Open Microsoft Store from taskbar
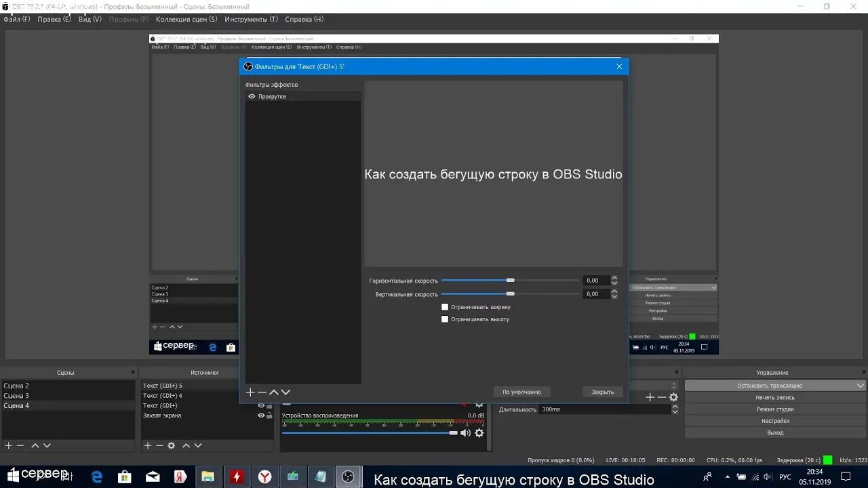Viewport: 868px width, 488px height. coord(125,477)
